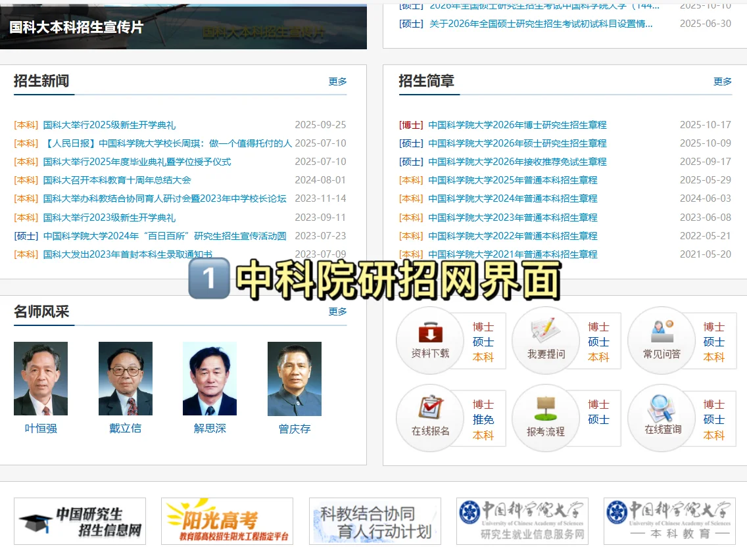Click 更多 beside 招生新闻
This screenshot has width=747, height=560.
coord(337,82)
